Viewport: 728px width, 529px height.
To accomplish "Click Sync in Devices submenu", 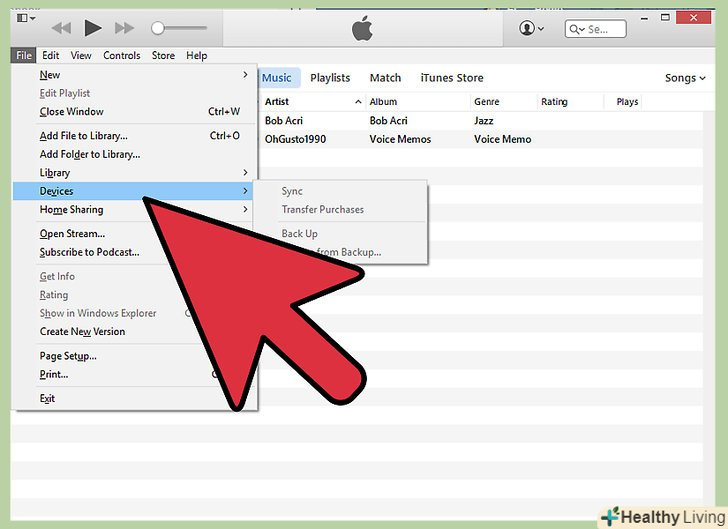I will click(x=292, y=191).
